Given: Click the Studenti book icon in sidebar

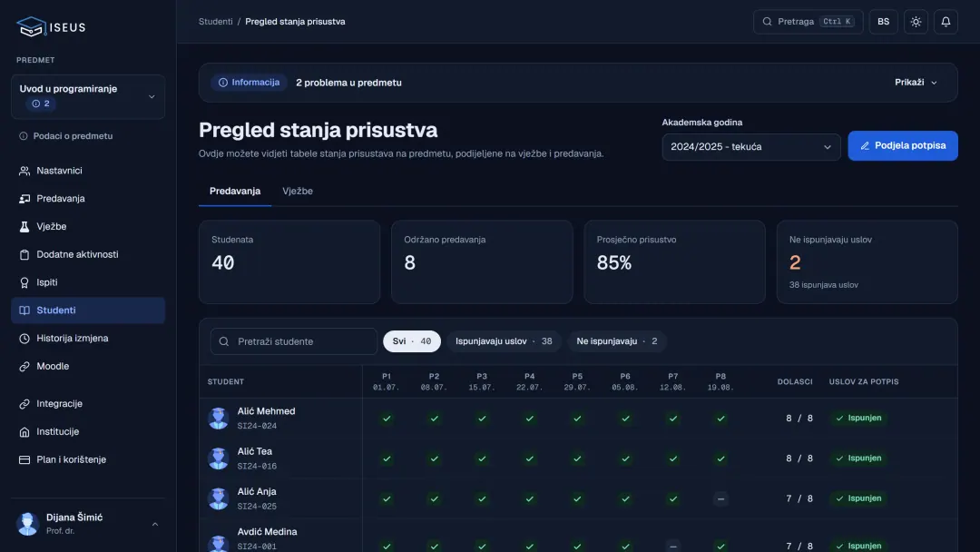Looking at the screenshot, I should tap(24, 310).
